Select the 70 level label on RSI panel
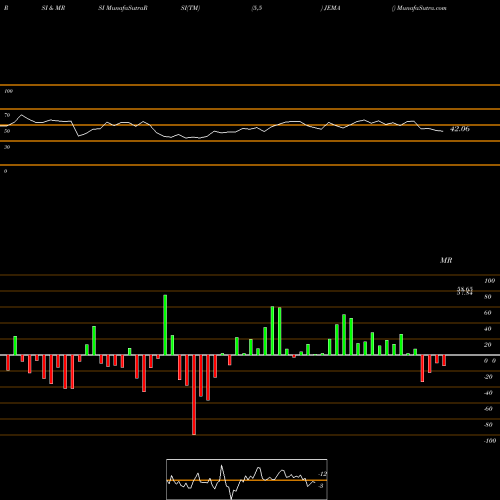500x500 pixels. (x=7, y=115)
